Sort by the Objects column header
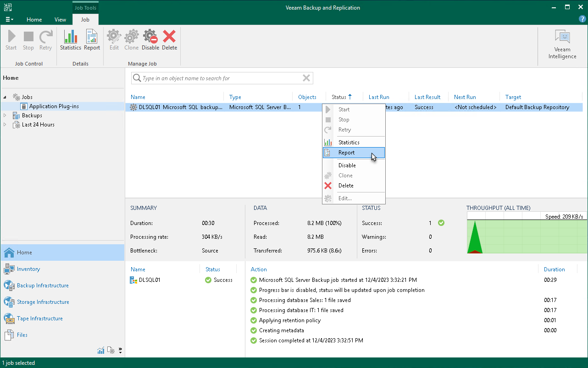Screen dimensions: 588x368 pos(307,97)
